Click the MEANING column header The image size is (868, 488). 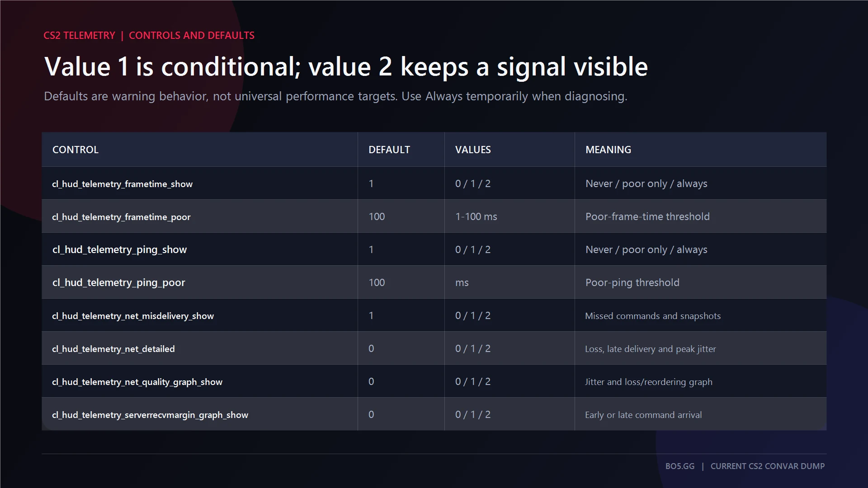609,150
